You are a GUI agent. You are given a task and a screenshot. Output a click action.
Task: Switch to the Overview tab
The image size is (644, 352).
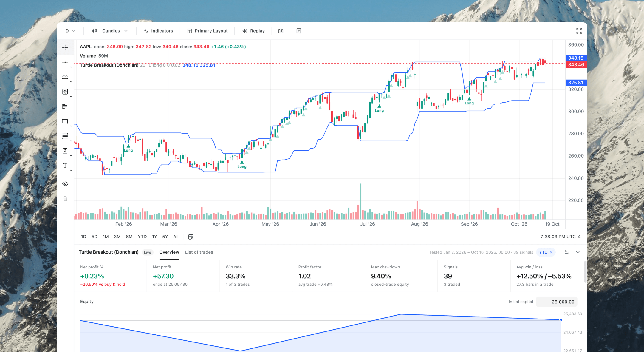pyautogui.click(x=169, y=252)
